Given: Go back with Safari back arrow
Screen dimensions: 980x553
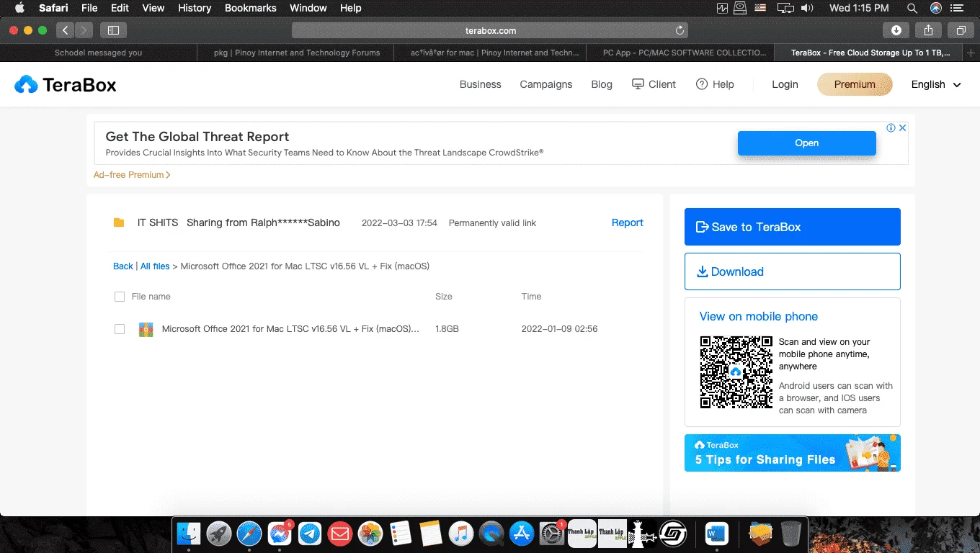Looking at the screenshot, I should click(x=66, y=30).
